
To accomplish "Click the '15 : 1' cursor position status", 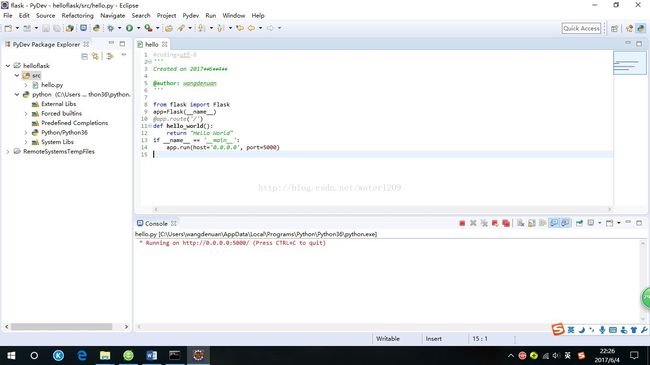I will tap(480, 339).
